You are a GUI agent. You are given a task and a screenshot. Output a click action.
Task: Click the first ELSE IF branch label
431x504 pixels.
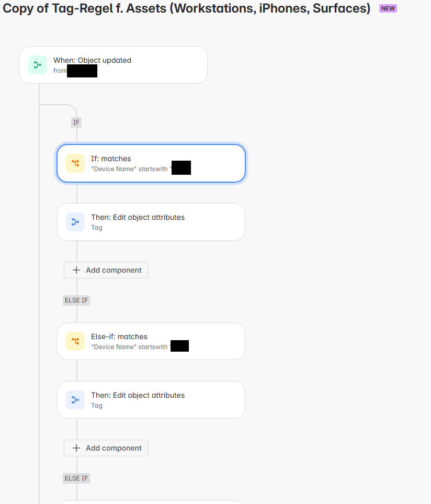pyautogui.click(x=76, y=300)
